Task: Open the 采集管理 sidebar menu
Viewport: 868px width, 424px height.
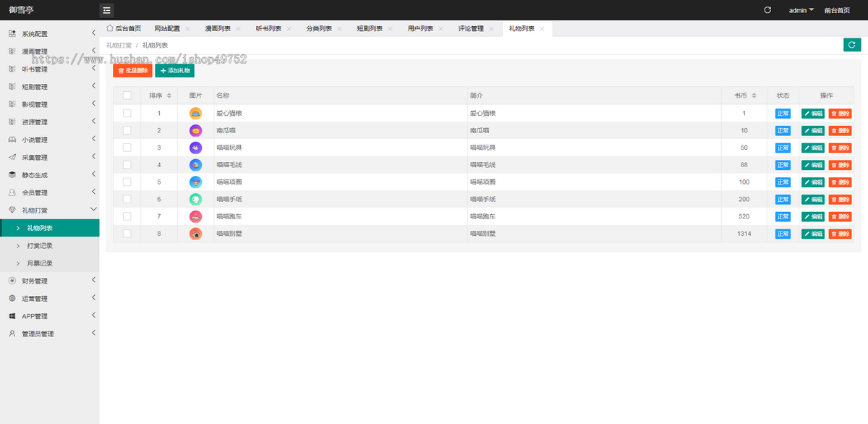Action: click(49, 158)
